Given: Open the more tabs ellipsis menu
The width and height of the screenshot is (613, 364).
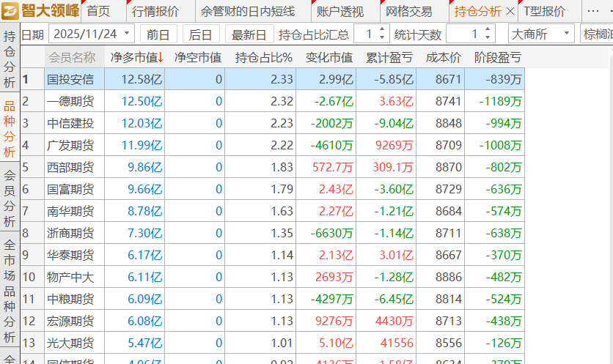Looking at the screenshot, I should (x=592, y=11).
